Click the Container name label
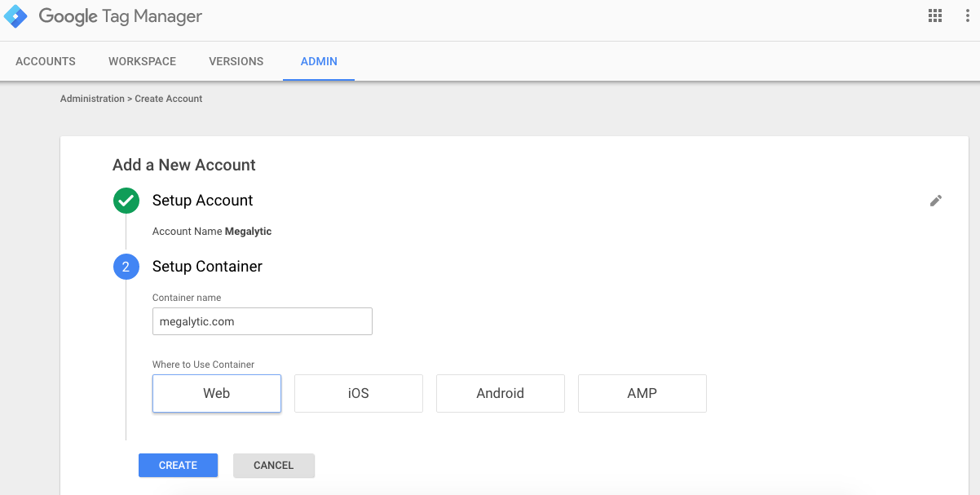Image resolution: width=980 pixels, height=495 pixels. 187,298
